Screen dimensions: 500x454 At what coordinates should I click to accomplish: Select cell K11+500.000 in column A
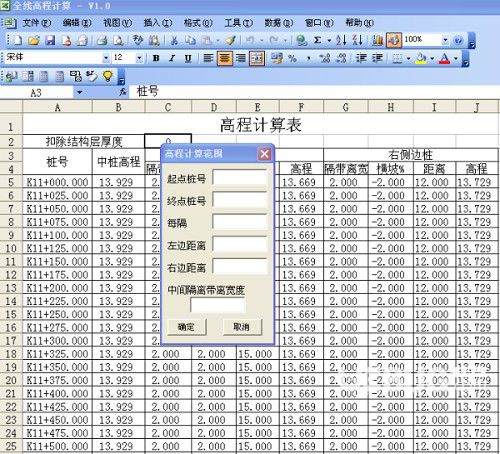[x=57, y=446]
